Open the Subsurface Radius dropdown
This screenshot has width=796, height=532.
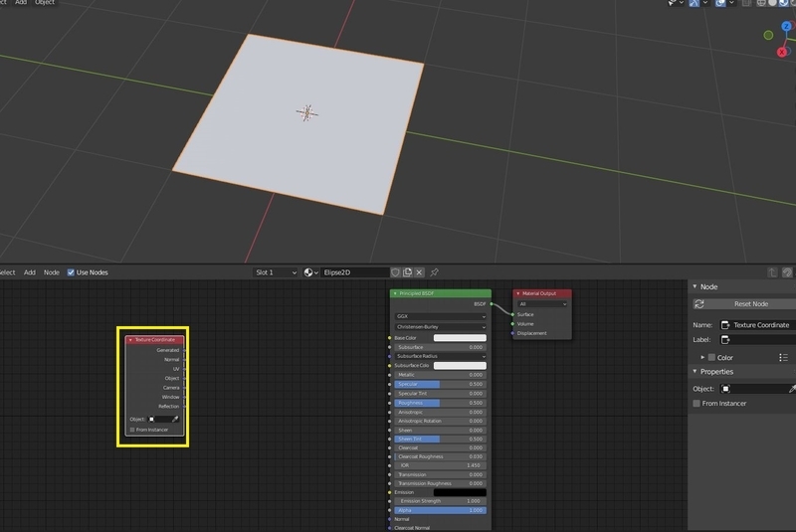pyautogui.click(x=441, y=356)
